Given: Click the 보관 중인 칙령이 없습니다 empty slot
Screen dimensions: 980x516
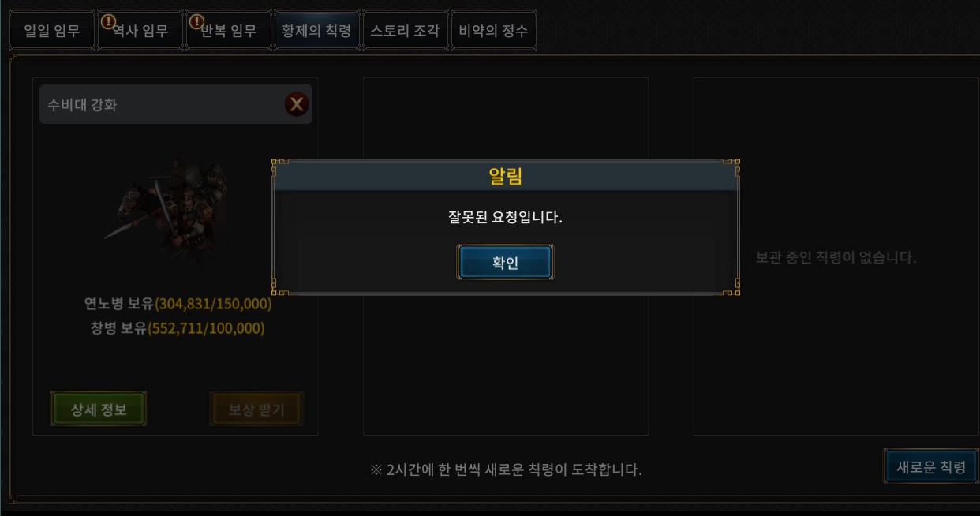Looking at the screenshot, I should coord(836,257).
